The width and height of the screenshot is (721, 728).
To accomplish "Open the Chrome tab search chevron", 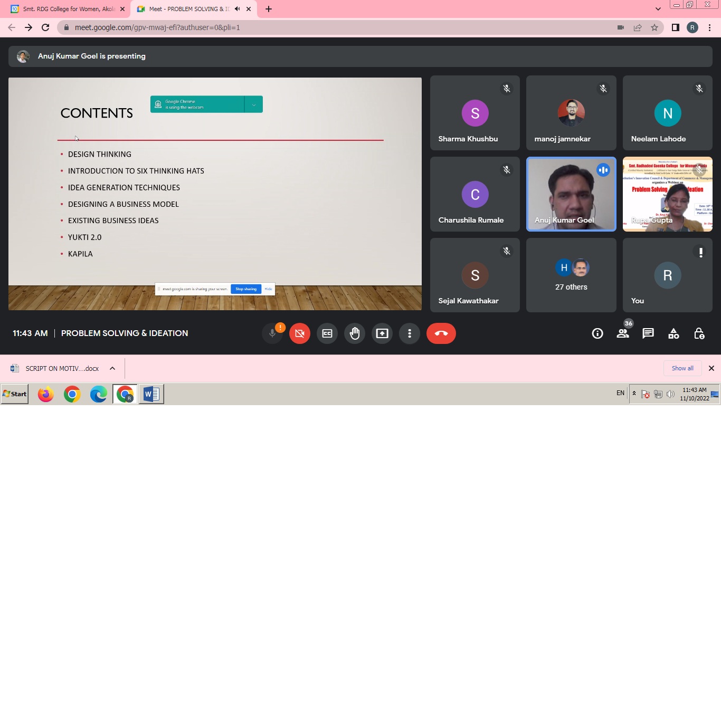I will point(658,9).
